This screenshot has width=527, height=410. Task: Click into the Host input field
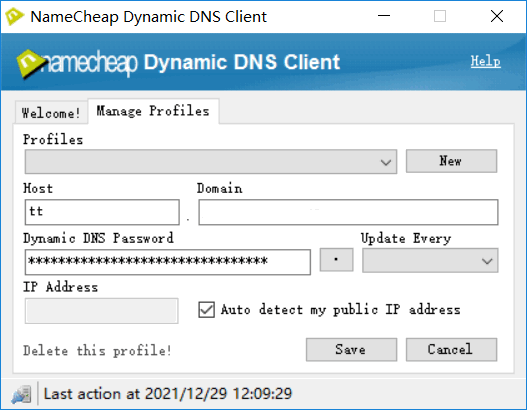pos(102,212)
